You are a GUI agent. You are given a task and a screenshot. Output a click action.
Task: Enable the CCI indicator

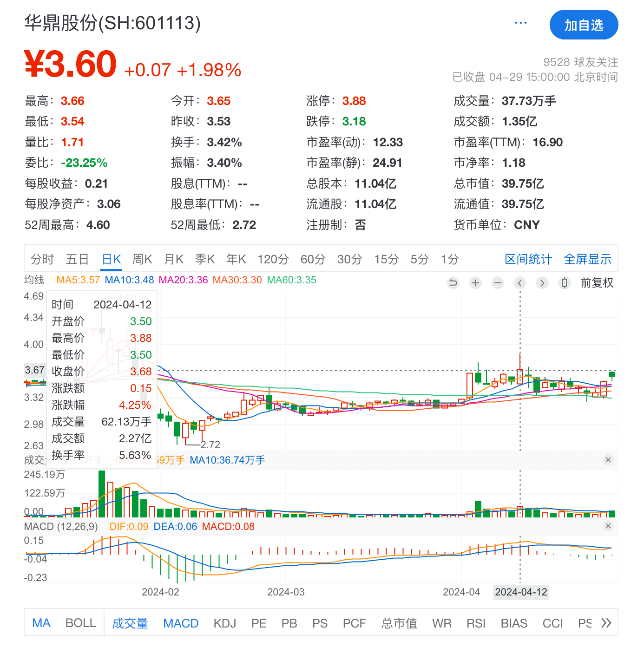coord(552,623)
